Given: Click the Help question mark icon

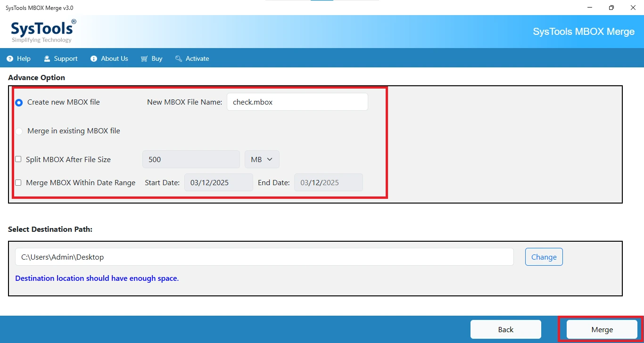Looking at the screenshot, I should point(10,59).
